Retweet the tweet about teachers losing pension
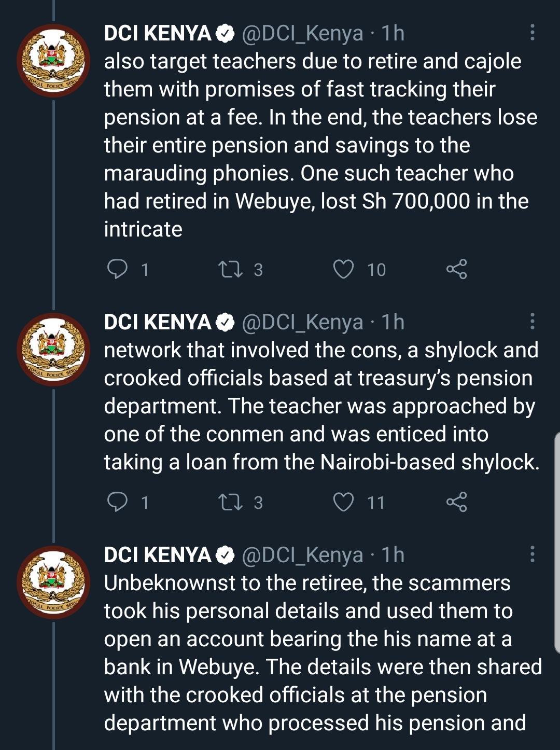This screenshot has width=560, height=750. pos(230,269)
